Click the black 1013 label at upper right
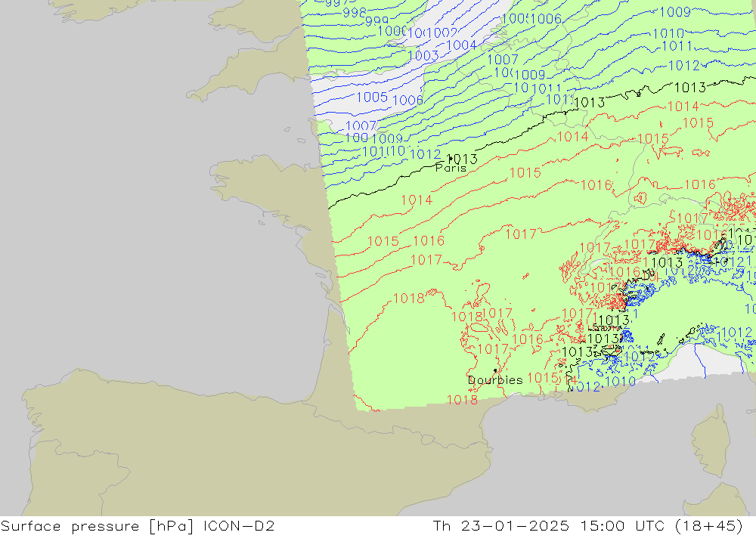The image size is (756, 554). (690, 87)
